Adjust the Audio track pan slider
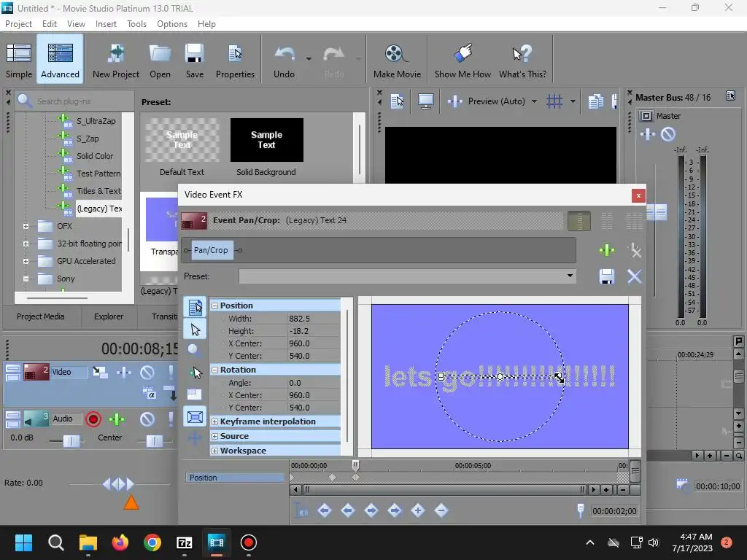The width and height of the screenshot is (747, 560). click(x=154, y=441)
